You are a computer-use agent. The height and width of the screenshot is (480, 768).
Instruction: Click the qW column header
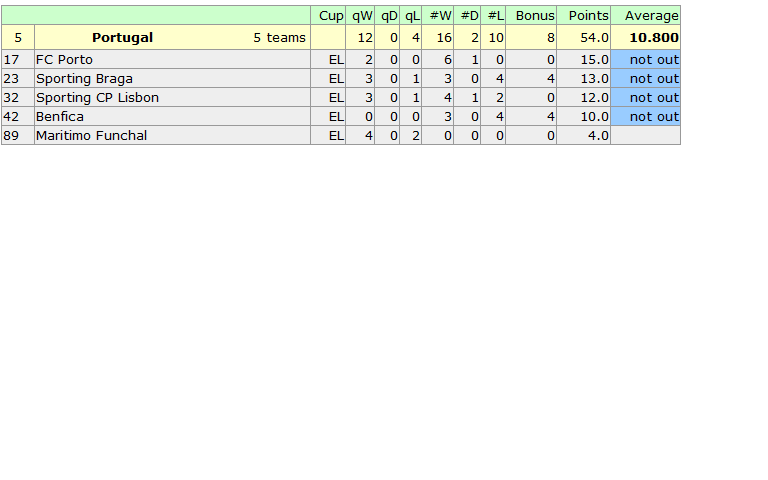tap(362, 15)
